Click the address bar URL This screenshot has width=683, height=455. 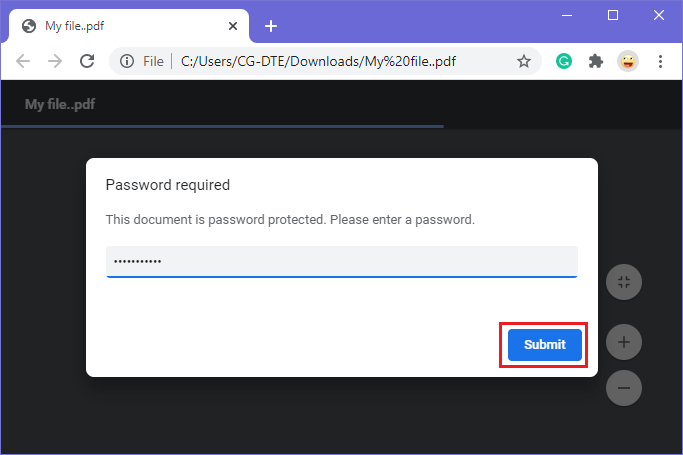pos(318,61)
